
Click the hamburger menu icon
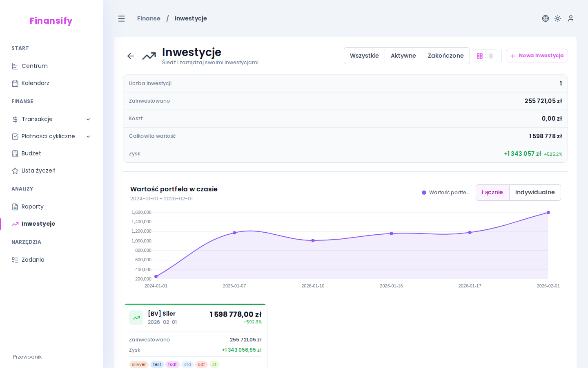(x=121, y=19)
